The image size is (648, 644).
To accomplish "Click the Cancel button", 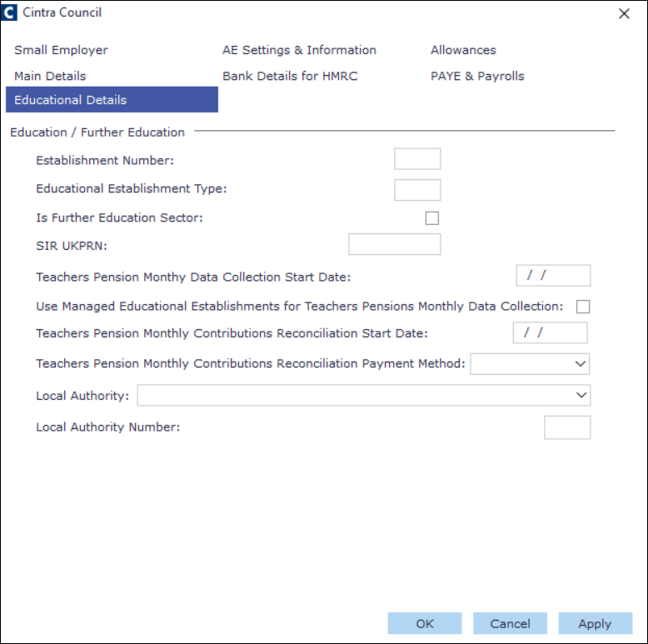I will [x=510, y=623].
